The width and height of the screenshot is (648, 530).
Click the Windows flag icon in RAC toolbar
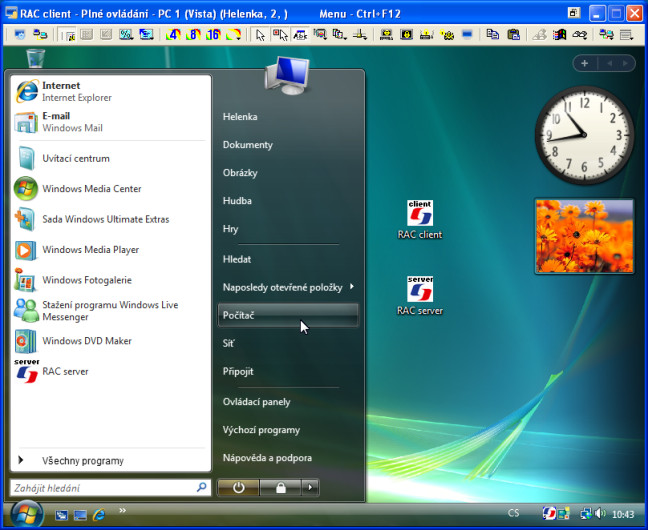tap(559, 35)
